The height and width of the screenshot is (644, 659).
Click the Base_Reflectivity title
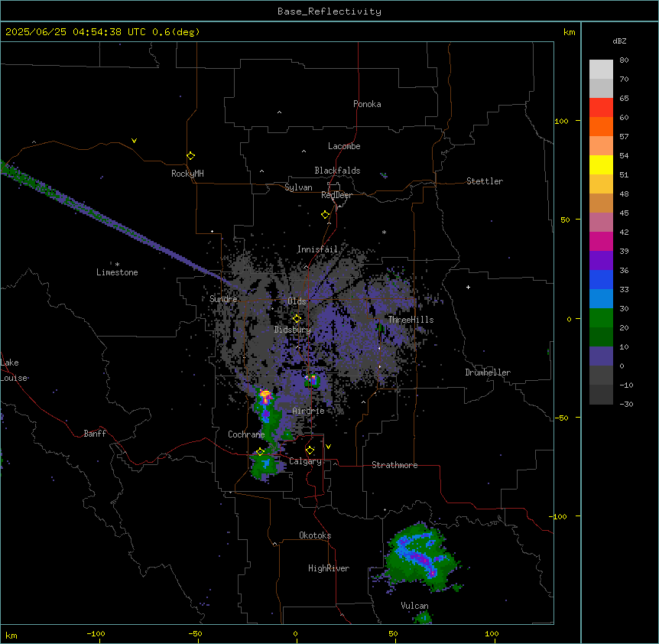(329, 11)
